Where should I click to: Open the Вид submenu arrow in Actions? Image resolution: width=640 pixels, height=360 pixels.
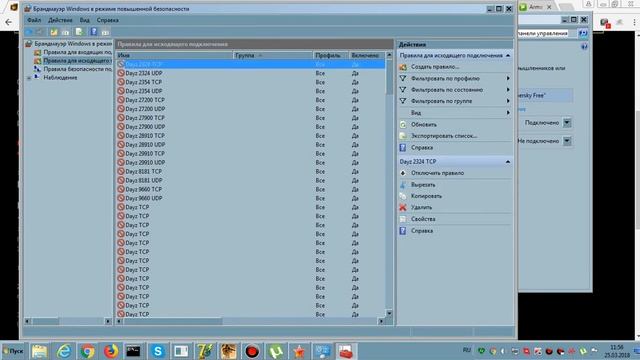[x=508, y=113]
